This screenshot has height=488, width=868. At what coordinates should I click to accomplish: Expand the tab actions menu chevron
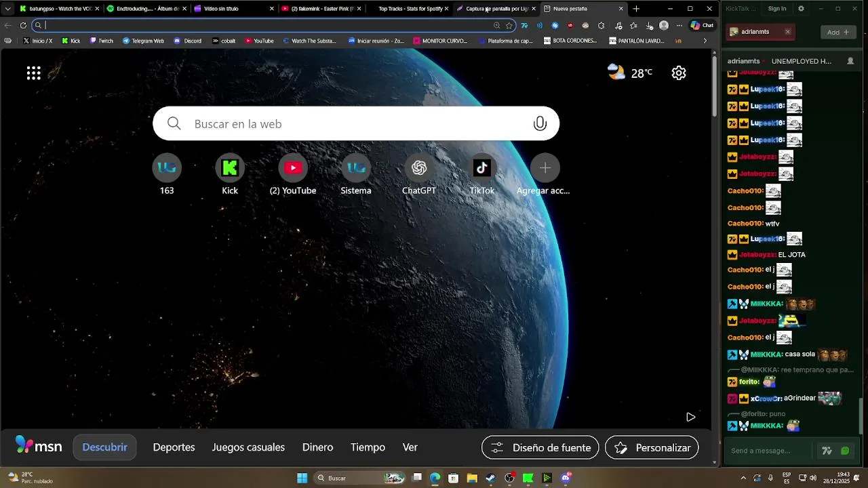(x=7, y=9)
